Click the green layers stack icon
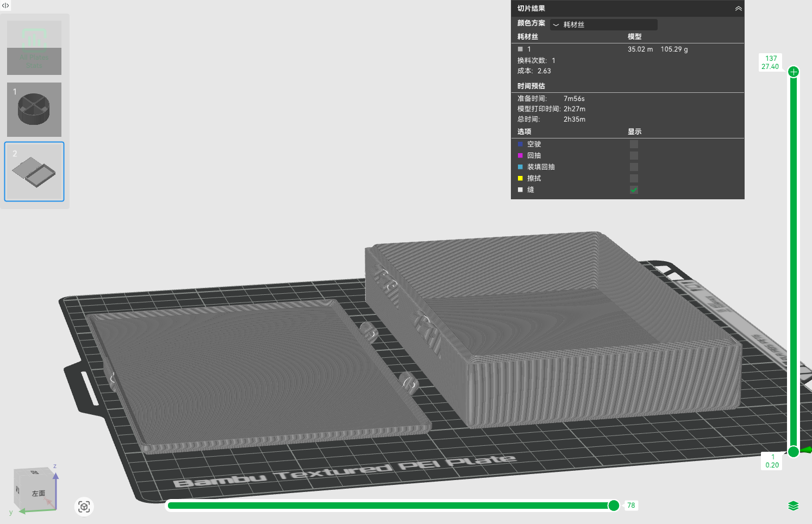812x524 pixels. [x=794, y=506]
